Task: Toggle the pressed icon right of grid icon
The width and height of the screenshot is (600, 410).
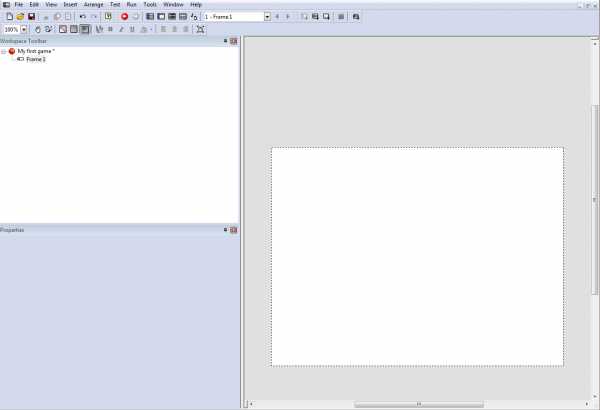Action: tap(85, 29)
